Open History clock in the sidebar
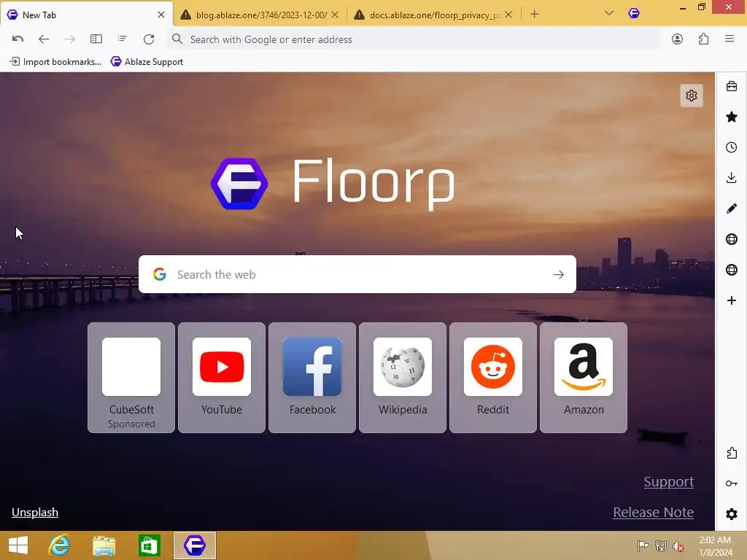747x560 pixels. 731,147
